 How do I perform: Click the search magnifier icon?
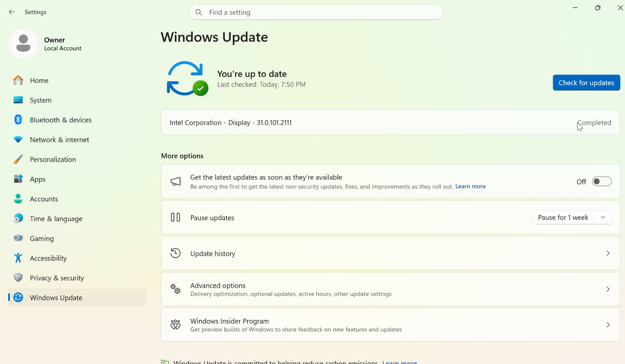pyautogui.click(x=199, y=12)
